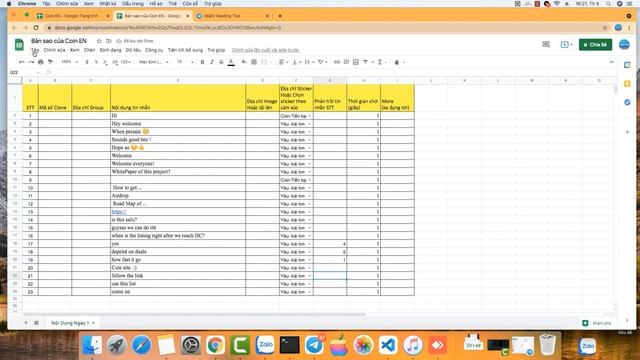Open the fill color picker
This screenshot has height=360, width=640.
[x=244, y=62]
